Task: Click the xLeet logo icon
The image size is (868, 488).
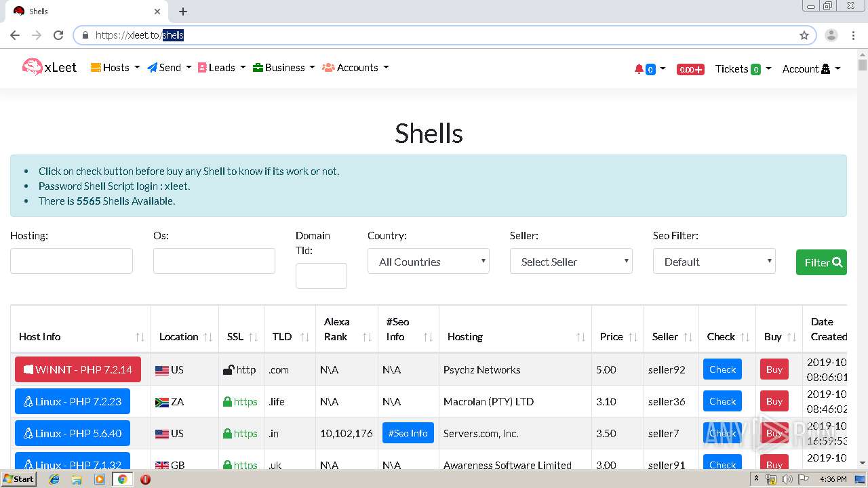Action: 32,66
